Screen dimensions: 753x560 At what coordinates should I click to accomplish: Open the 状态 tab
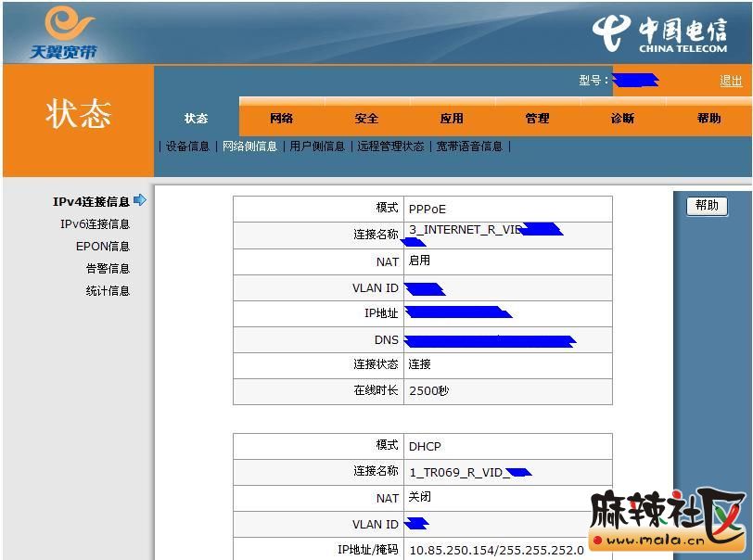tap(197, 119)
